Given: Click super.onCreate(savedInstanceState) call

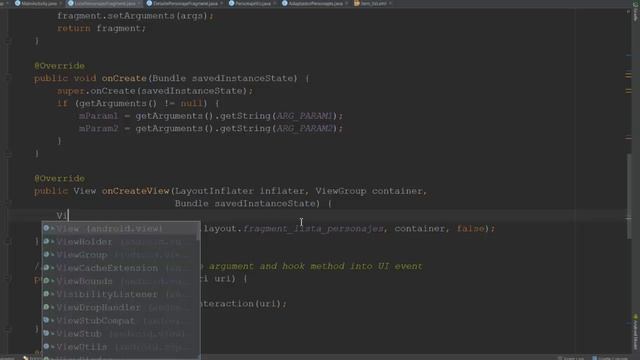Looking at the screenshot, I should pyautogui.click(x=155, y=91).
